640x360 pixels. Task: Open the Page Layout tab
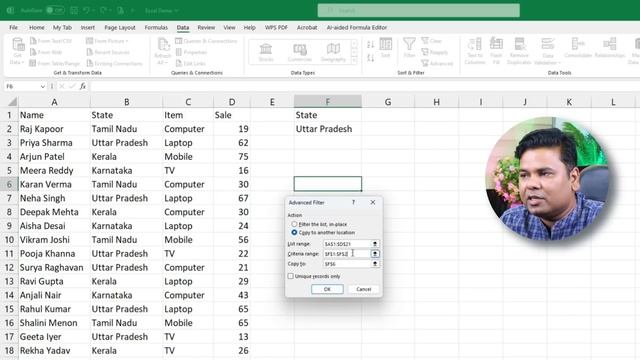(x=120, y=27)
